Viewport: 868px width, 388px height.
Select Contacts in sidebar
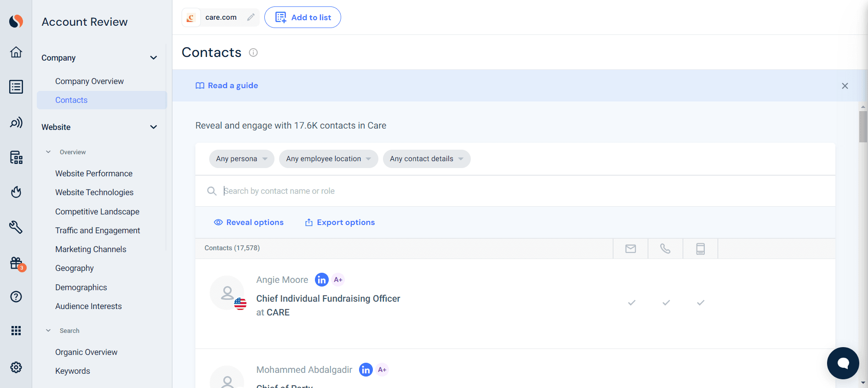click(x=102, y=100)
